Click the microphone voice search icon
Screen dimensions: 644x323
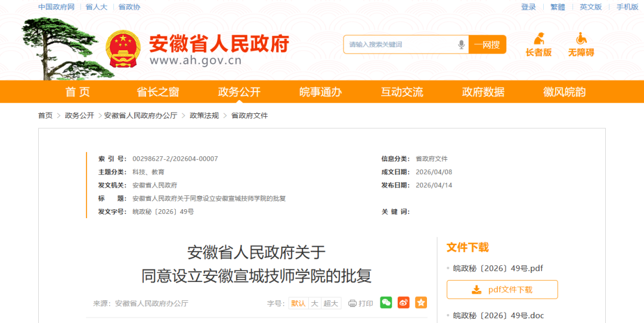(461, 45)
